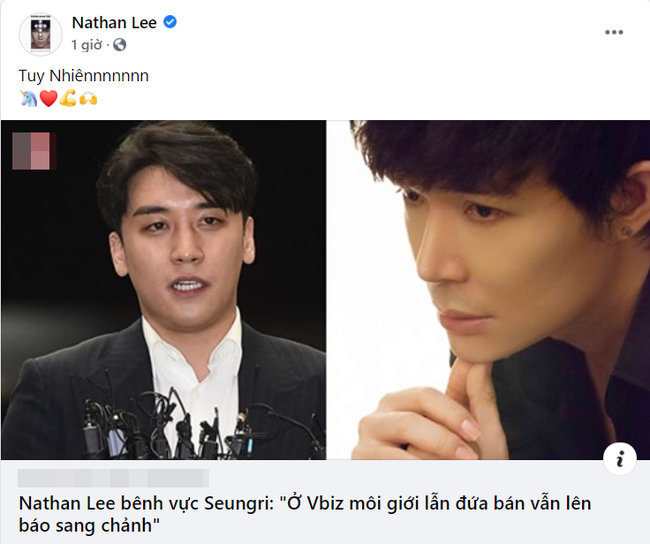Click the circled i link info icon
The height and width of the screenshot is (544, 650).
pos(620,459)
